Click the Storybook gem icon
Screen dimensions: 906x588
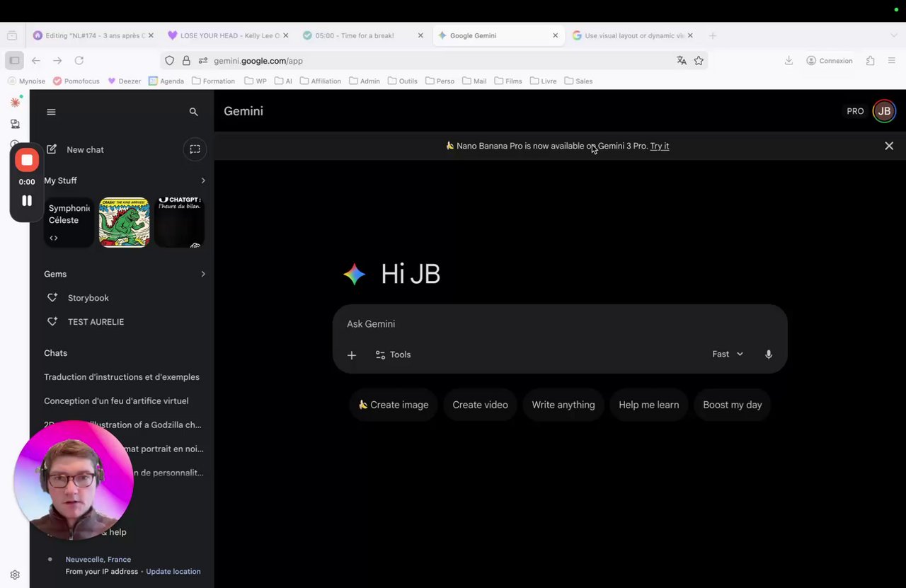52,298
